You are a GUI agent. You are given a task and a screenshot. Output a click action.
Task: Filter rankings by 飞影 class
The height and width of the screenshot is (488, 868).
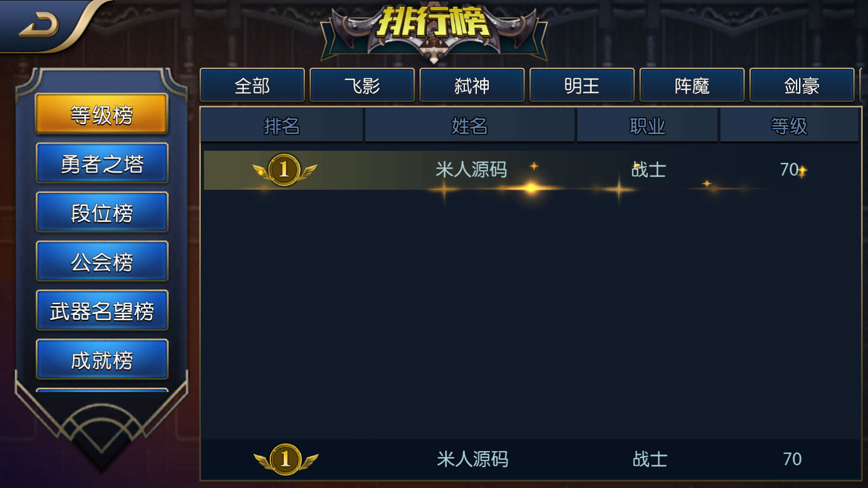(362, 85)
